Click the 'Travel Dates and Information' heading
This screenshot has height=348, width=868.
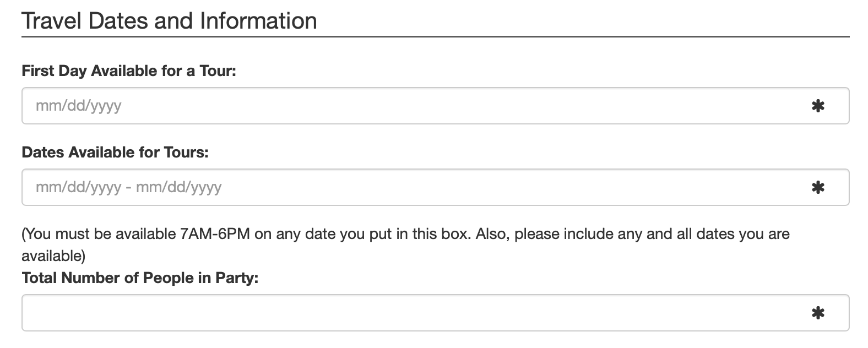[x=169, y=21]
